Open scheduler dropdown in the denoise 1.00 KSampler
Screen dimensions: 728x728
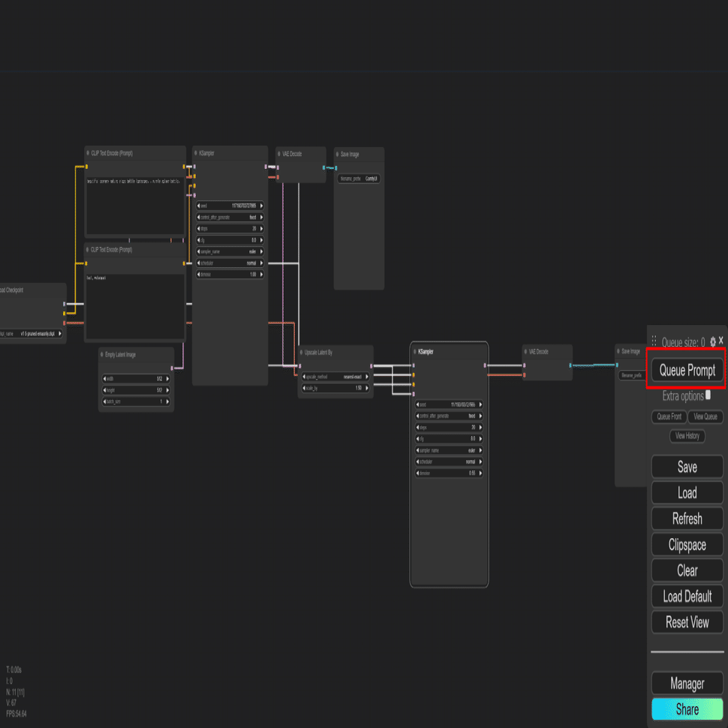tap(230, 263)
